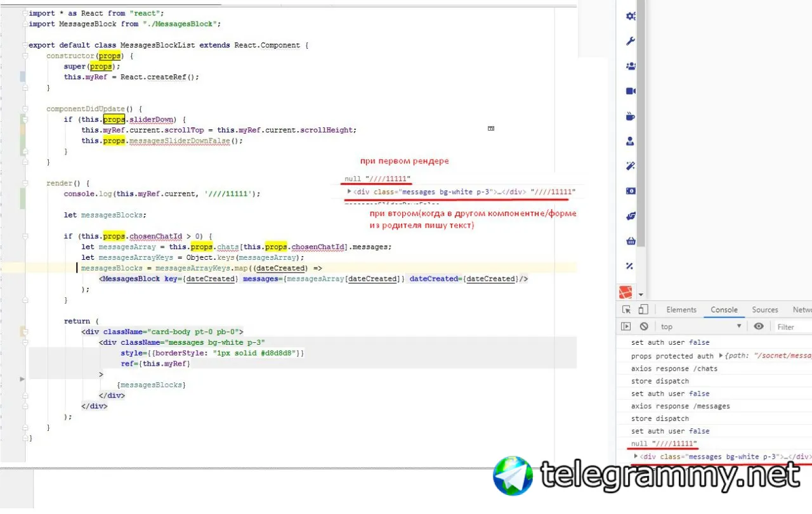Expand the logged messages div in DevTools console
The width and height of the screenshot is (812, 514).
[x=636, y=456]
